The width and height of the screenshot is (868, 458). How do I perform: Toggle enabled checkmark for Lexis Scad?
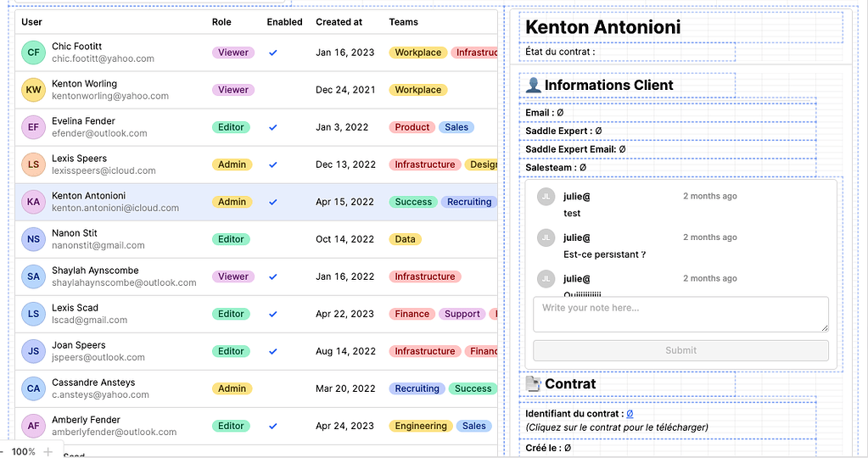tap(273, 314)
